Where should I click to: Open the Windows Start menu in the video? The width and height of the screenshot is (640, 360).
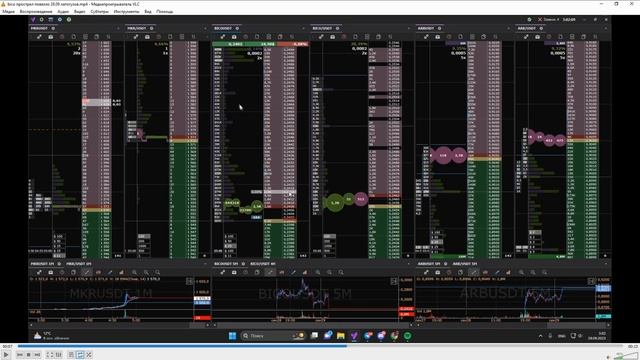(232, 336)
